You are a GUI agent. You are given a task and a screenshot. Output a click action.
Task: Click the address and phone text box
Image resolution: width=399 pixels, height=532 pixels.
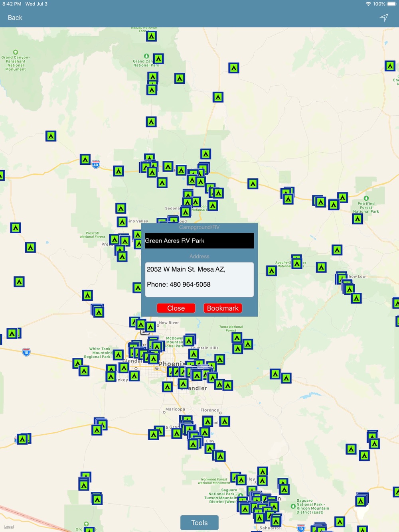click(199, 280)
